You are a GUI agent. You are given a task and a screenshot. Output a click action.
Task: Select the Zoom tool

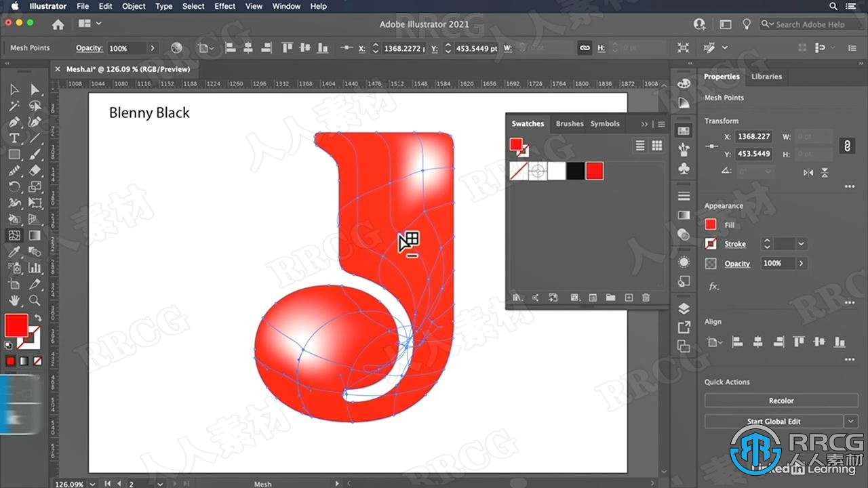point(35,300)
